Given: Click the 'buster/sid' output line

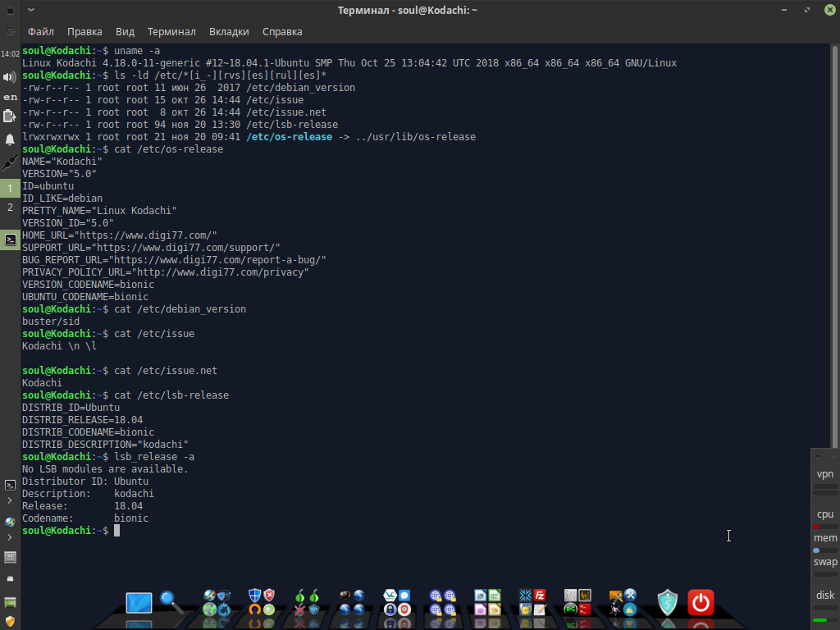Looking at the screenshot, I should pos(51,322).
